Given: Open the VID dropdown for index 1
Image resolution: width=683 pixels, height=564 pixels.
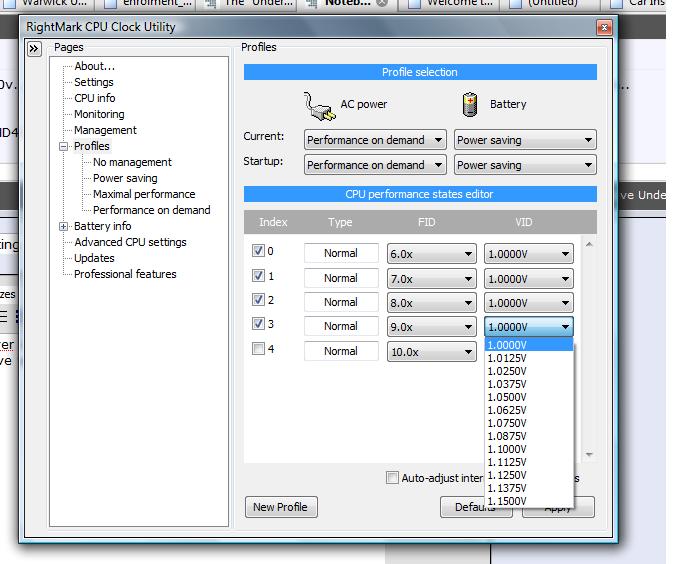Looking at the screenshot, I should 529,278.
